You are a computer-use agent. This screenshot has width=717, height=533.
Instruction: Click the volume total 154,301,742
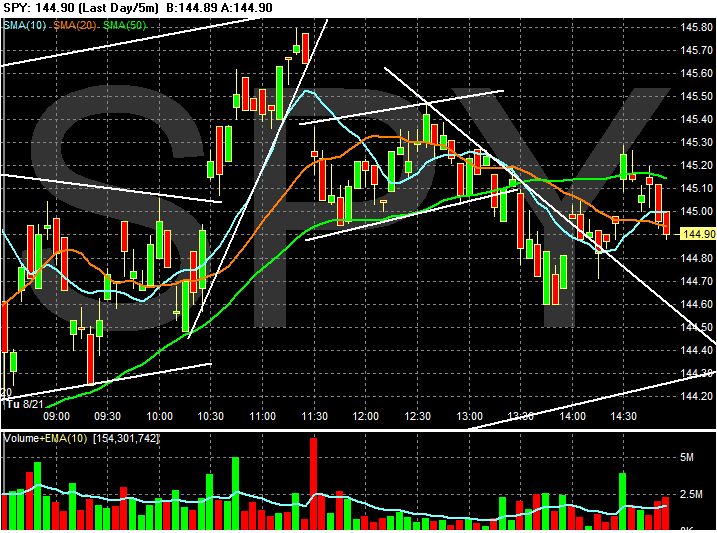126,438
